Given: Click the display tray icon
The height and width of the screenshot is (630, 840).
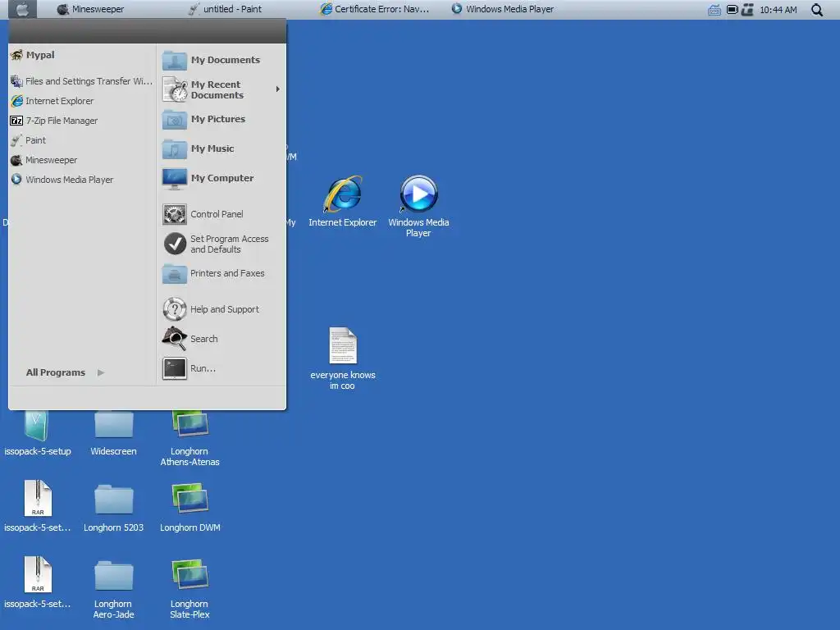Looking at the screenshot, I should click(732, 10).
